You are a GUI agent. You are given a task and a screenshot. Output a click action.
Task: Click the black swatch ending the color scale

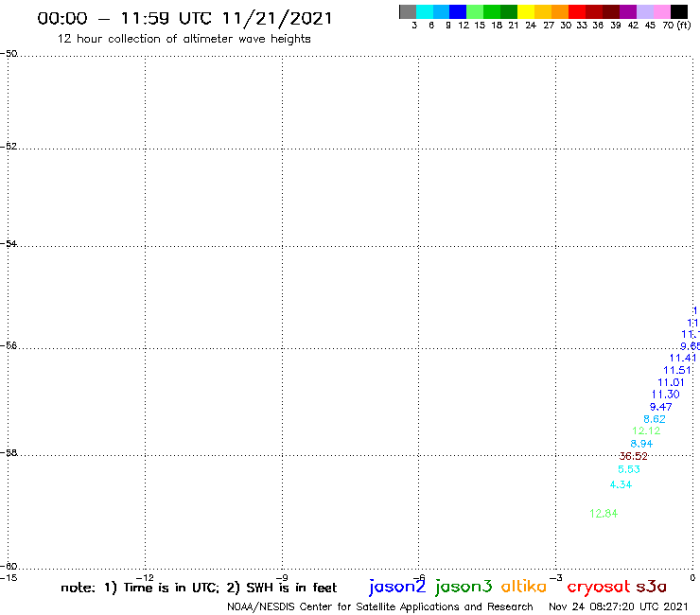678,11
